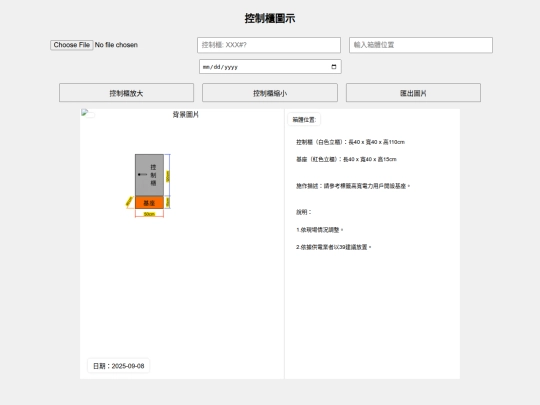
Task: Click the 2.依據供電業者 note line
Action: [333, 247]
